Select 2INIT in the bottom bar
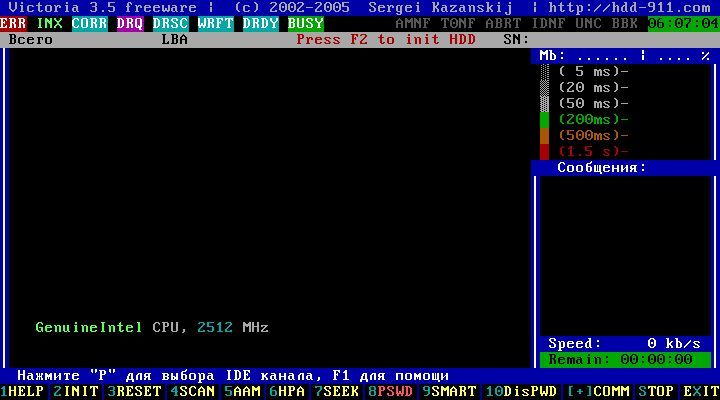Viewport: 720px width, 400px height. [76, 392]
